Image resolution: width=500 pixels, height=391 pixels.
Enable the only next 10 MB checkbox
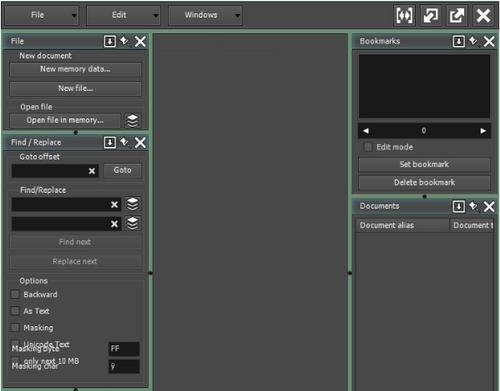coord(15,360)
